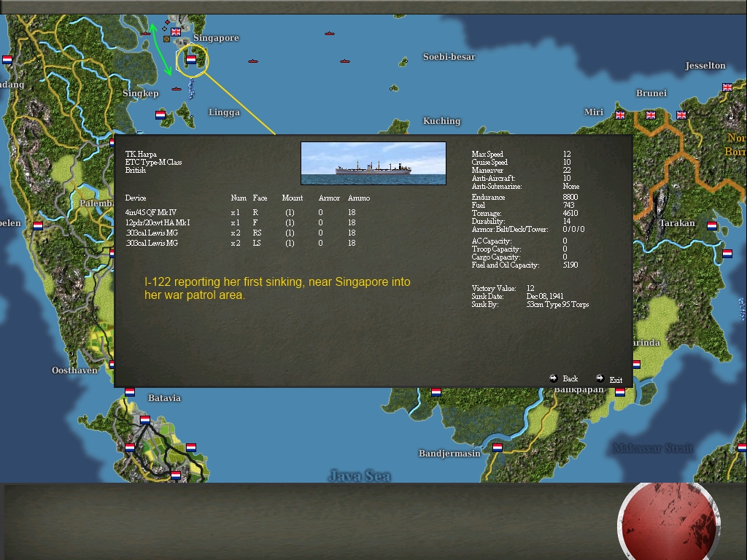The width and height of the screenshot is (747, 560).
Task: Click the Exit arrow icon
Action: tap(600, 378)
